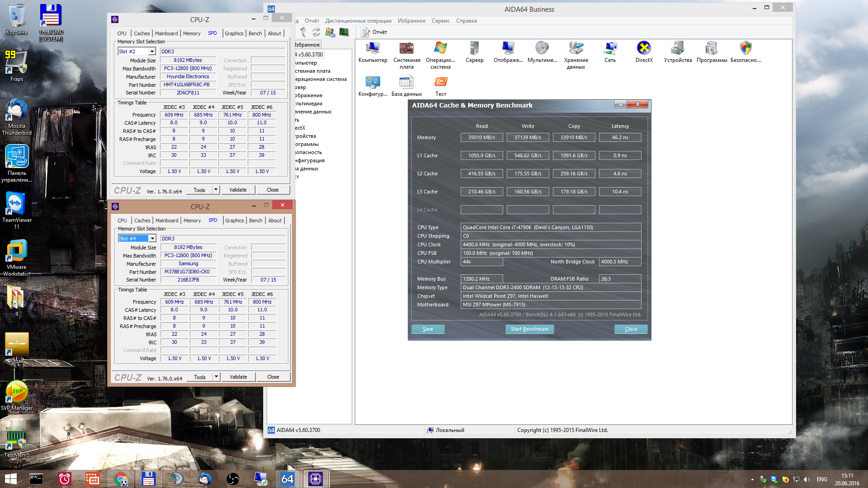Open Tools dropdown arrow in upper CPU-Z
Viewport: 868px width, 488px height.
[x=216, y=190]
